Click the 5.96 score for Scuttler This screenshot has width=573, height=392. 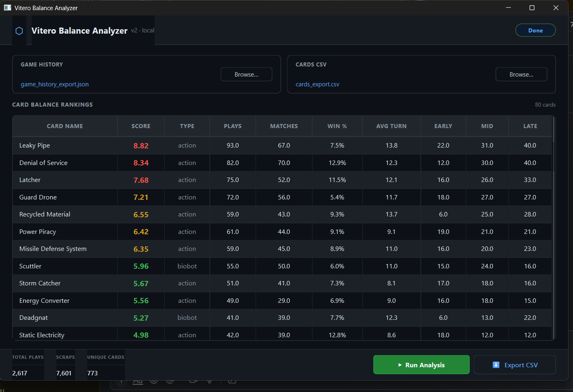[141, 266]
